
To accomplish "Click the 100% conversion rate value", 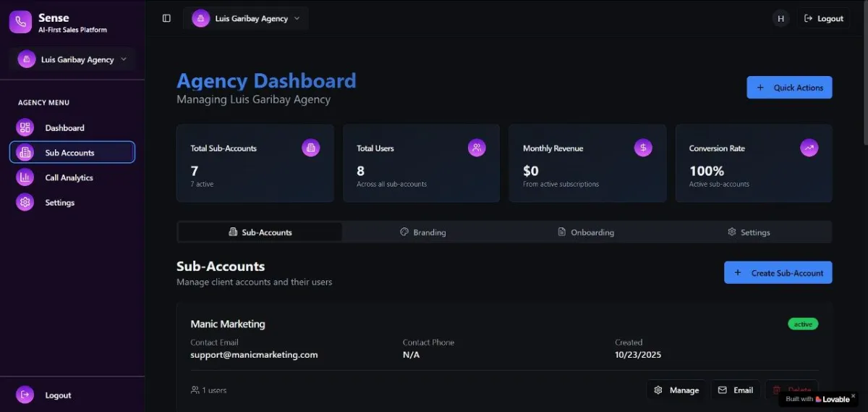I will [707, 171].
